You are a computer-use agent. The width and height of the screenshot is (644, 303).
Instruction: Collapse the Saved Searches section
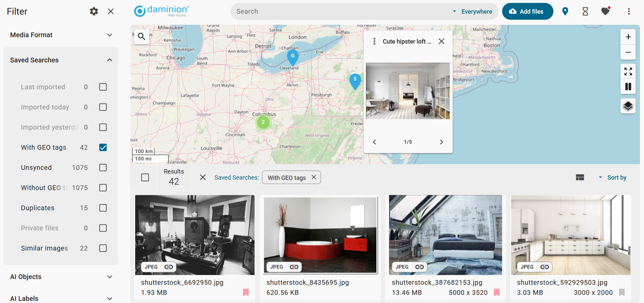coord(109,60)
